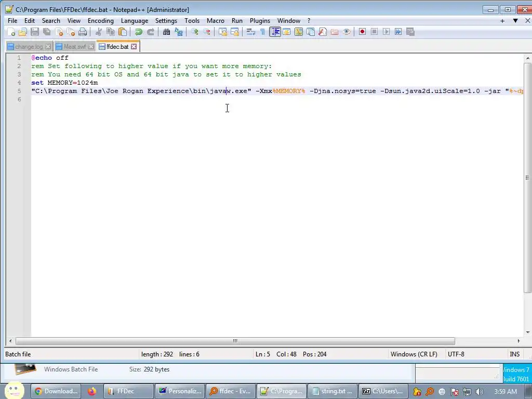
Task: Open the Plugins menu
Action: pos(260,21)
